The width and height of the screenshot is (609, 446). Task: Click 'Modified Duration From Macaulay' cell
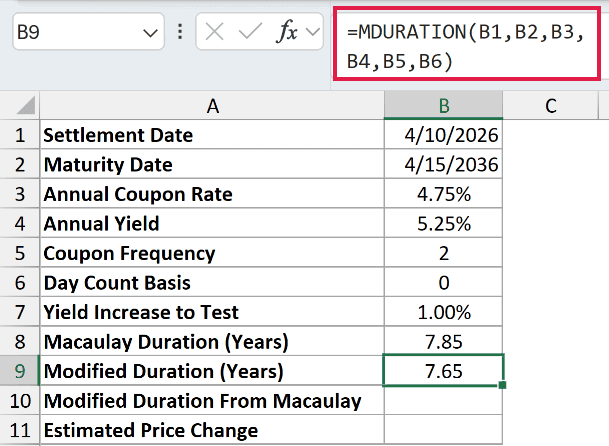[212, 401]
